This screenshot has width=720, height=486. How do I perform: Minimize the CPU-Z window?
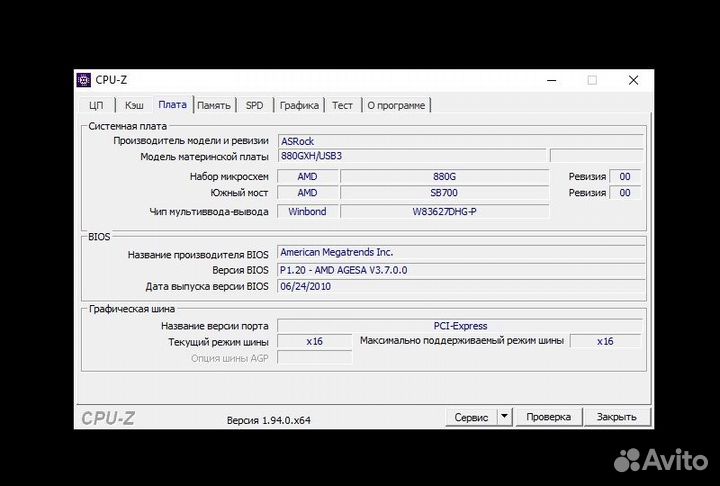coord(552,80)
